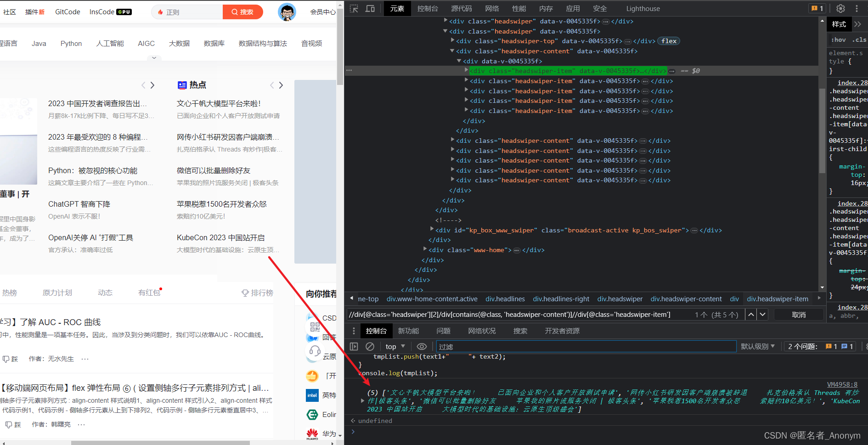868x445 pixels.
Task: Switch to the 控制台 top panel tab
Action: click(x=427, y=8)
